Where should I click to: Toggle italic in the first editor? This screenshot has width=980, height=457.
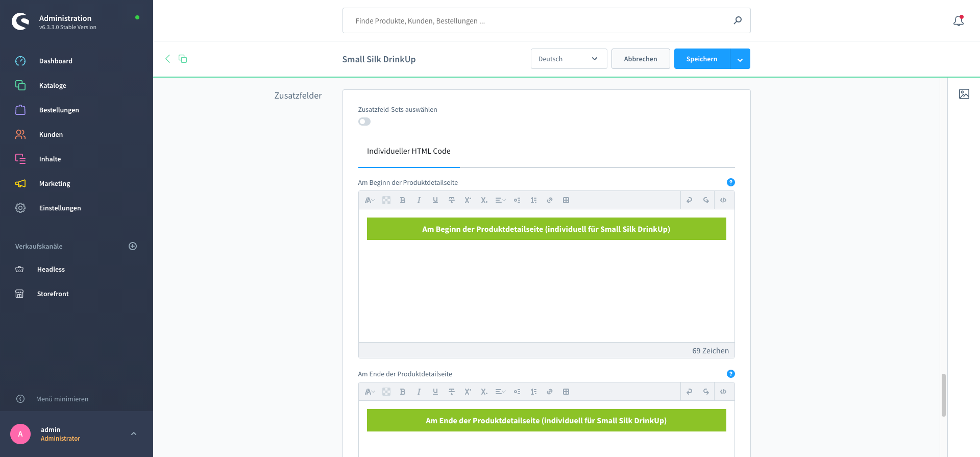419,200
